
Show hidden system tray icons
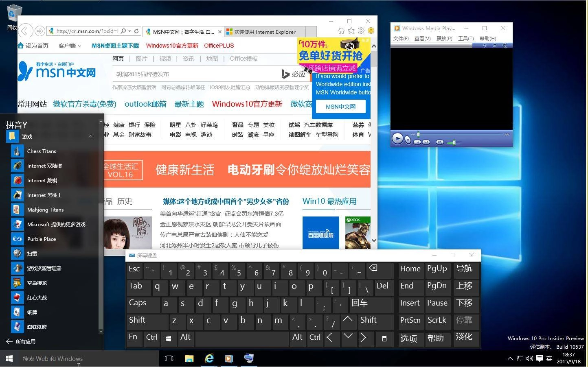coord(510,358)
